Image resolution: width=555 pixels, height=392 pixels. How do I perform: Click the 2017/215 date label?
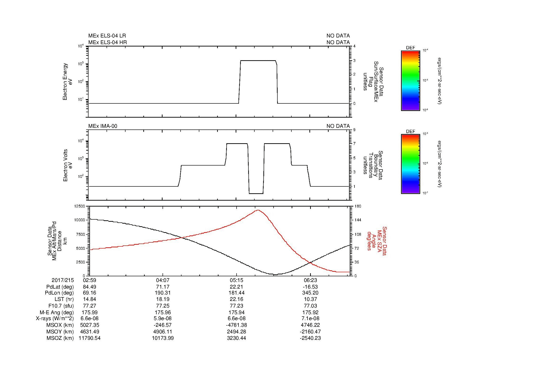(x=63, y=280)
